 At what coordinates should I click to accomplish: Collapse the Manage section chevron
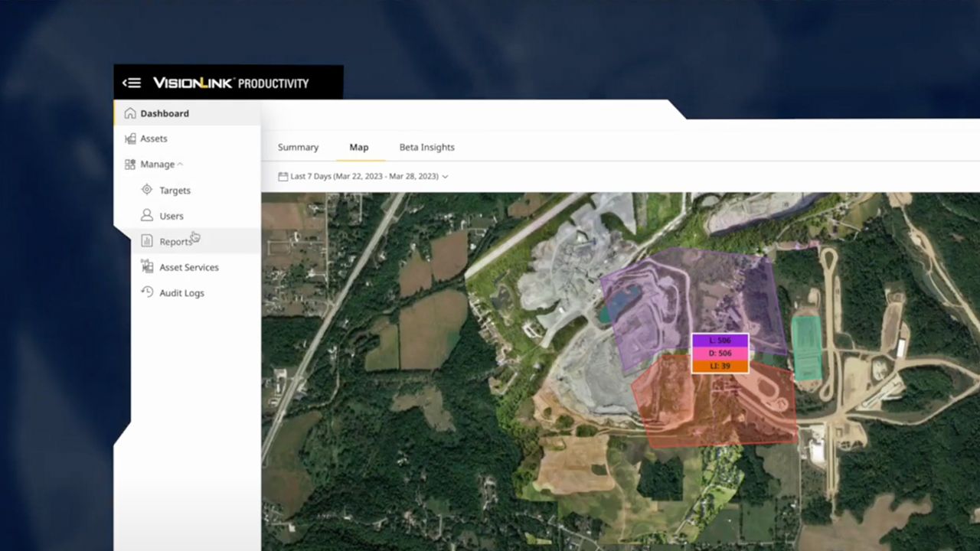pos(181,164)
